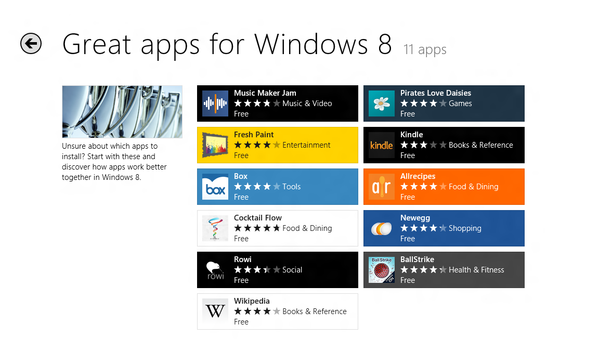Click the 'Unsure about which apps' description
The height and width of the screenshot is (364, 599).
click(114, 162)
